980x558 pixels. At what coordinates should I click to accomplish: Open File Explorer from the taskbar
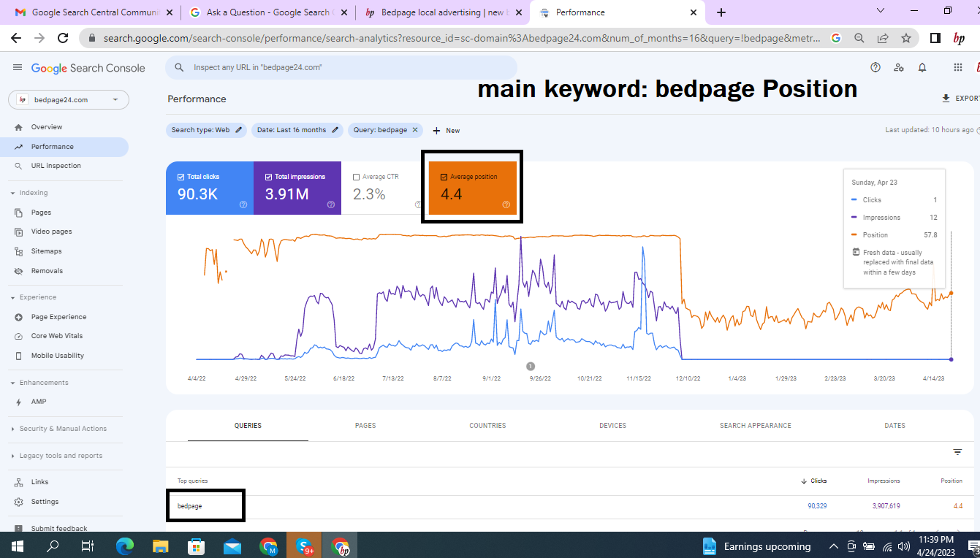click(x=161, y=546)
